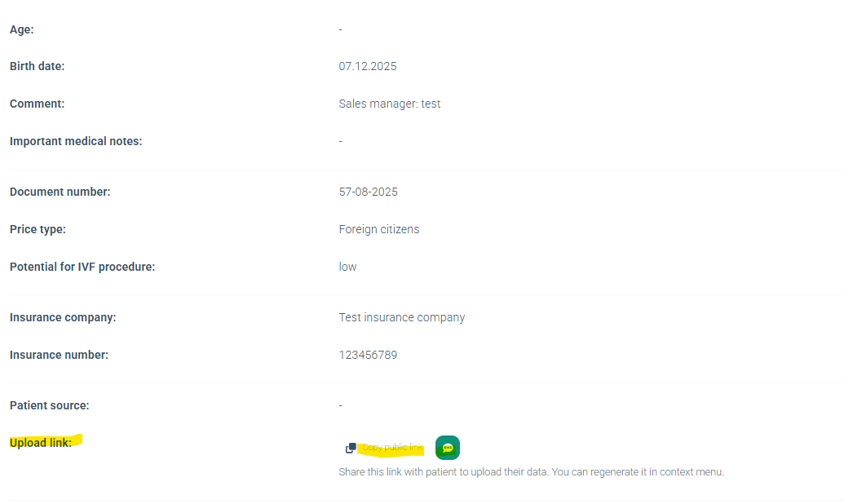Click the IVF potential value low
This screenshot has height=504, width=844.
tap(348, 267)
